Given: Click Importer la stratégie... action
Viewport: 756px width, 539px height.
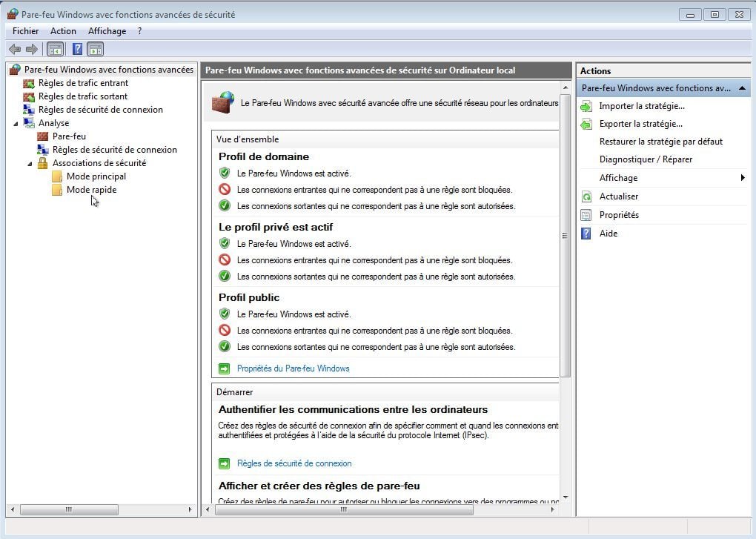Looking at the screenshot, I should point(642,106).
